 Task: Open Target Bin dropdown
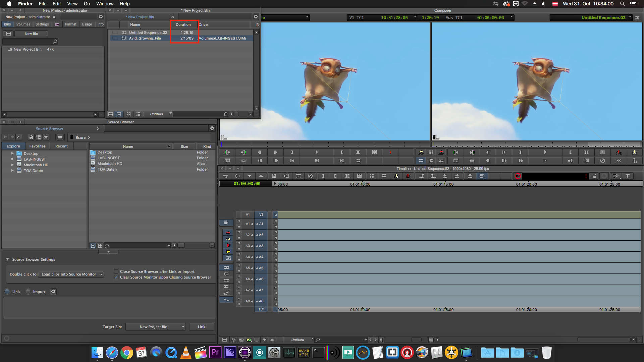156,327
